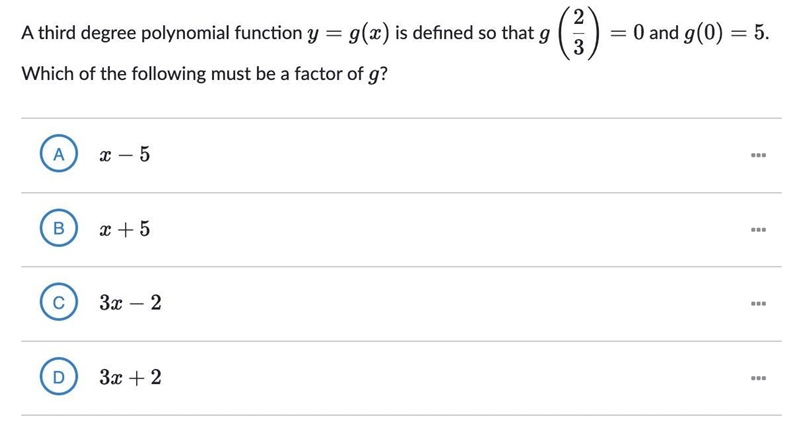Click the expression g(0) = 5
The height and width of the screenshot is (442, 800).
click(726, 33)
